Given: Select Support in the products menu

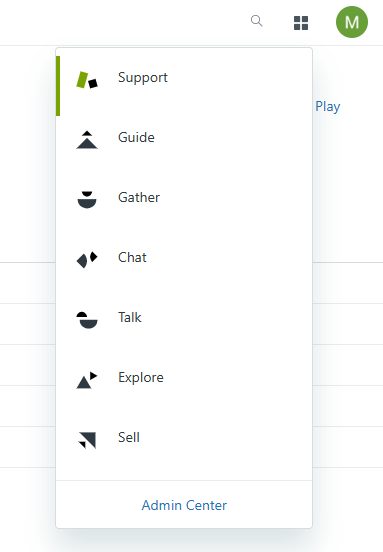Looking at the screenshot, I should pyautogui.click(x=184, y=86).
